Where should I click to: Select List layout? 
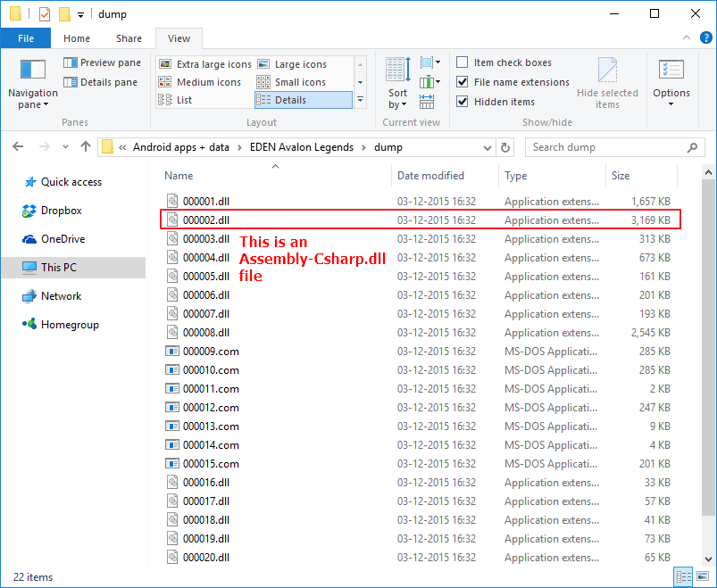(175, 100)
